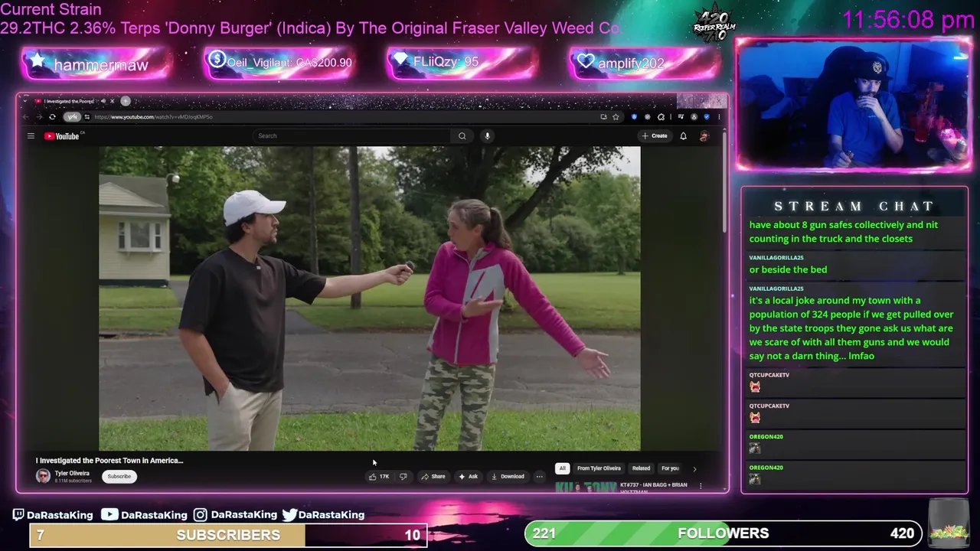
Task: Click the 'FLiiQzy: 95' bits alert badge
Action: pos(462,63)
